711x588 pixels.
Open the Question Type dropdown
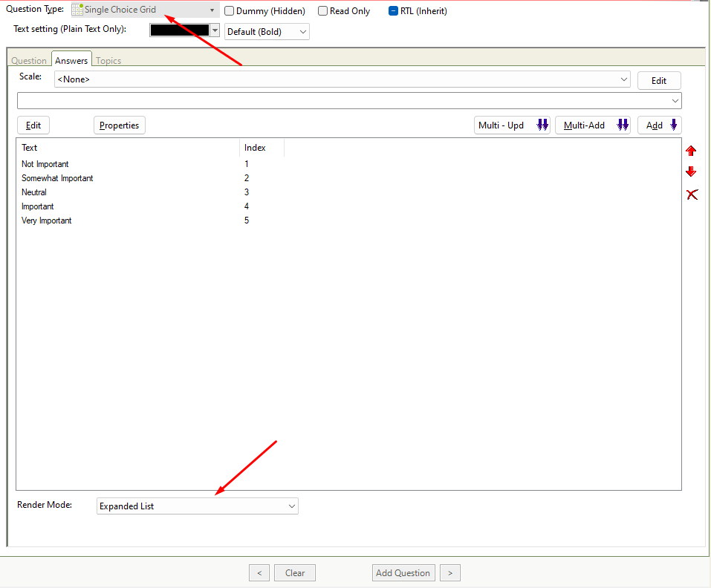212,10
